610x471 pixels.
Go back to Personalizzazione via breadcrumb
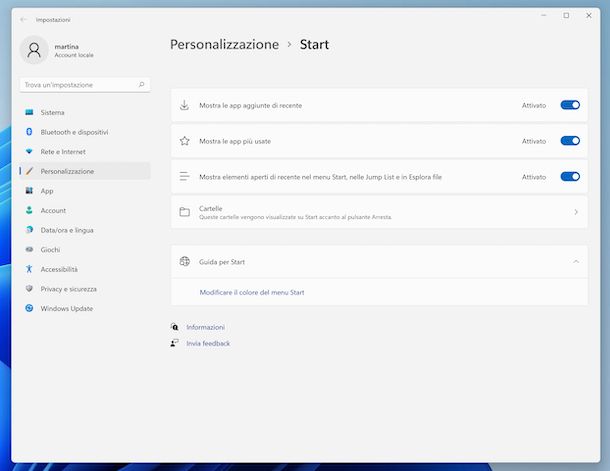224,44
